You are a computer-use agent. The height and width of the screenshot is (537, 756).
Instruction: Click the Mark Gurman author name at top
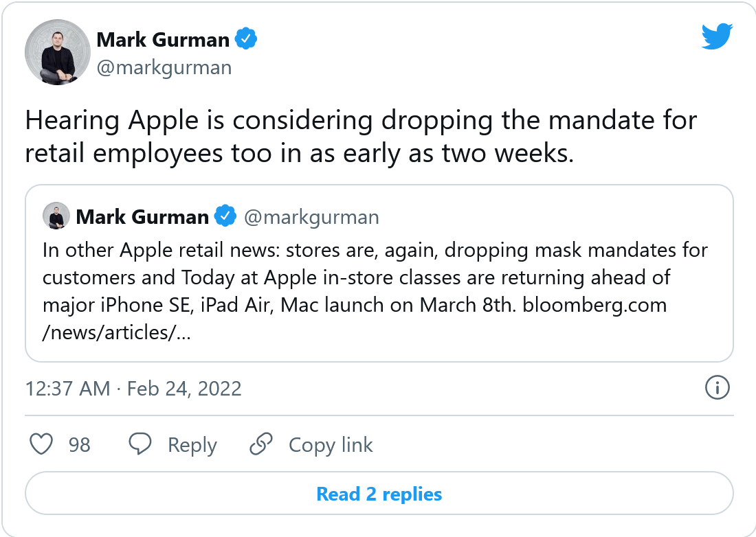pos(163,40)
